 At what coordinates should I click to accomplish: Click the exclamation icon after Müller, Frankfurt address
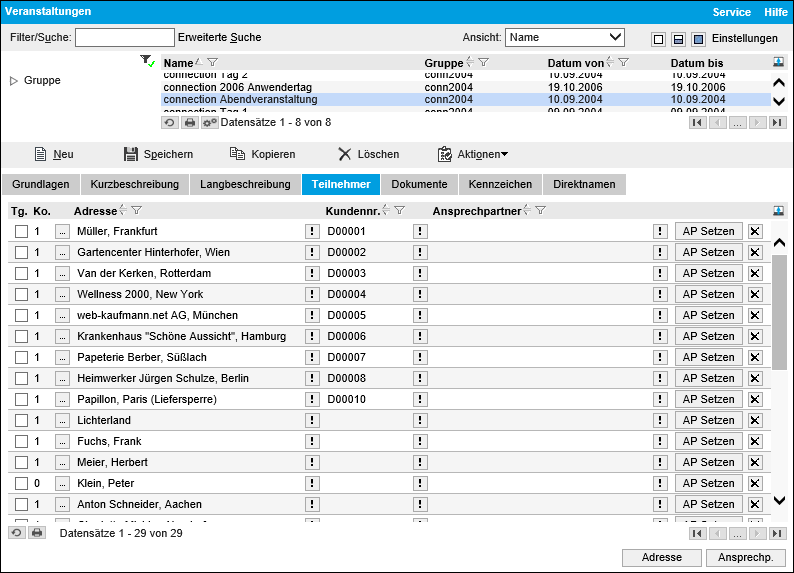(312, 231)
